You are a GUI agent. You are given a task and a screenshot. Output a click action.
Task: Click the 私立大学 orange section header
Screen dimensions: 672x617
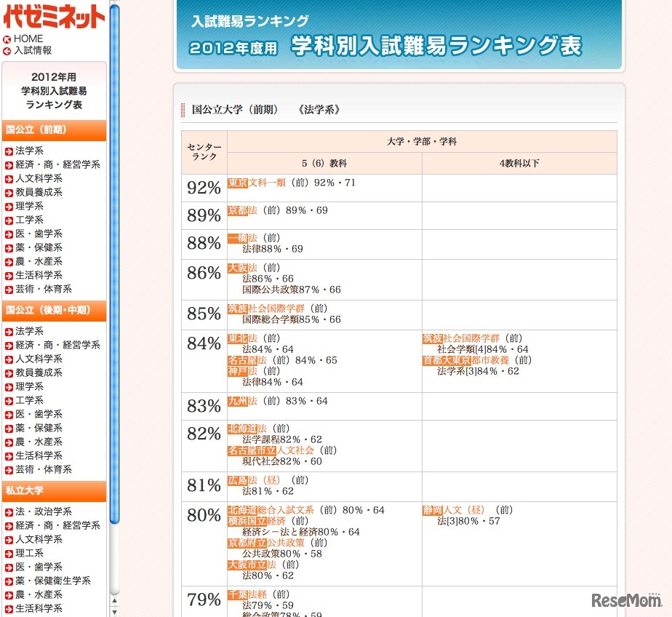coord(54,491)
